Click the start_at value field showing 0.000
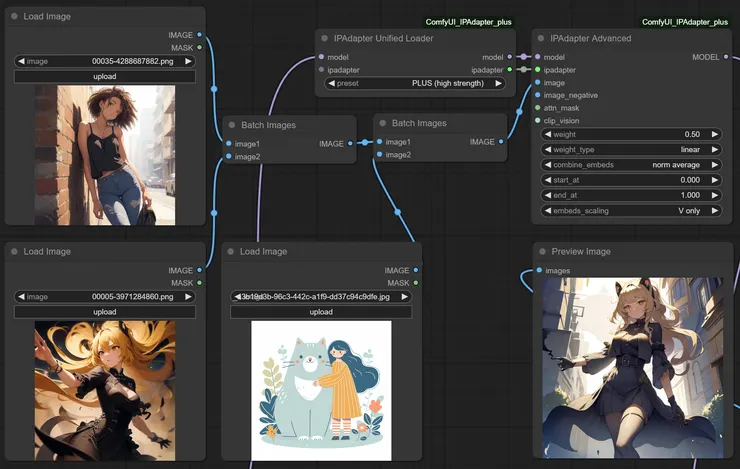Viewport: 740px width, 469px height. pos(631,180)
